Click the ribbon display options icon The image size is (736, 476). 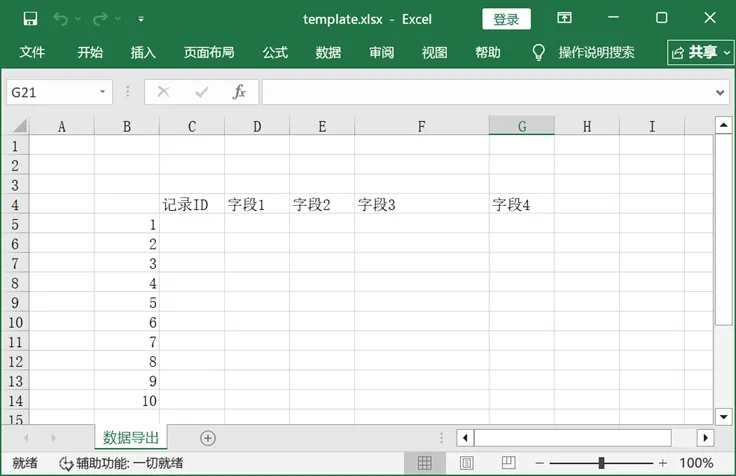(x=564, y=18)
